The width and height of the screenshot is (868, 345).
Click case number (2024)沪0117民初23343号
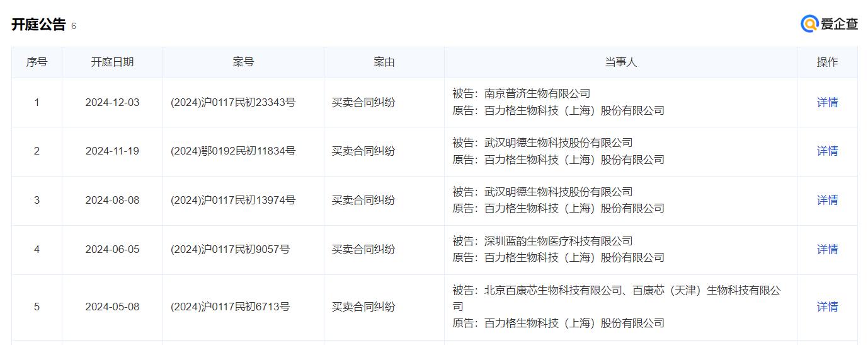point(233,102)
